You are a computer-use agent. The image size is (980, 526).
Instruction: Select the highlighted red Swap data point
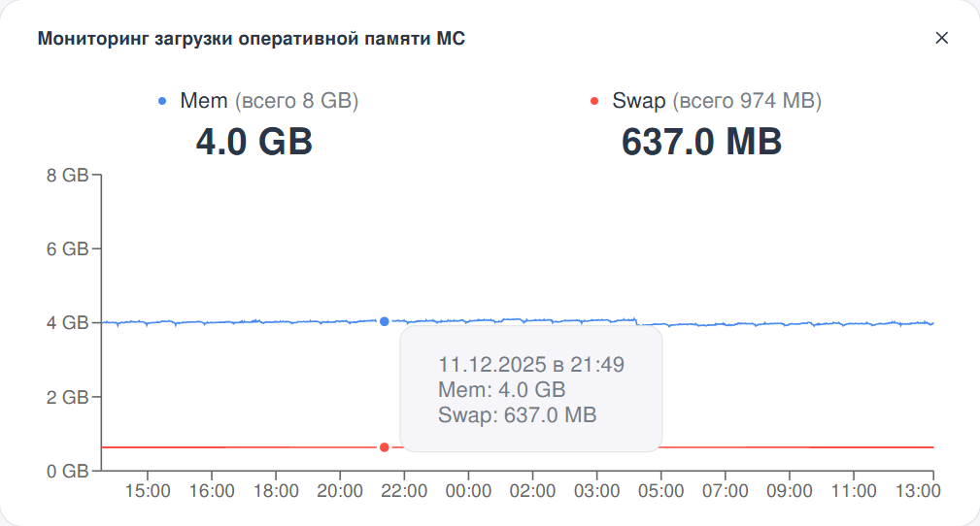point(385,447)
